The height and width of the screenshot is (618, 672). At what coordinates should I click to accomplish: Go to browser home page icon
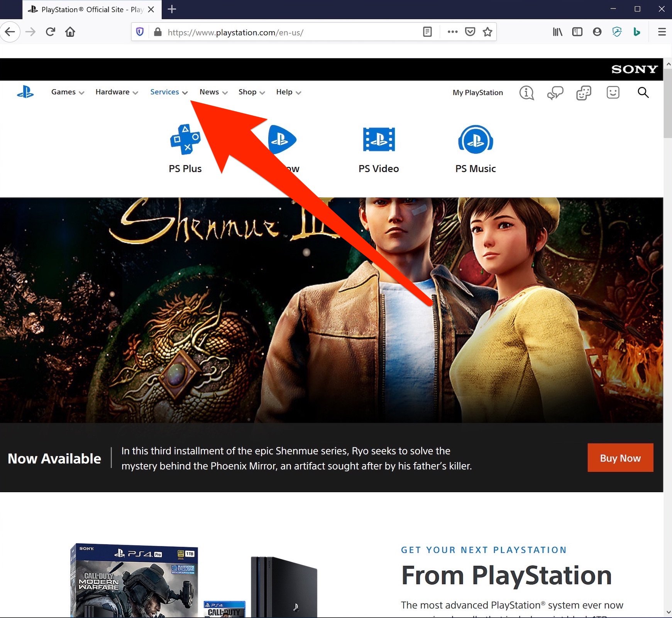coord(70,32)
